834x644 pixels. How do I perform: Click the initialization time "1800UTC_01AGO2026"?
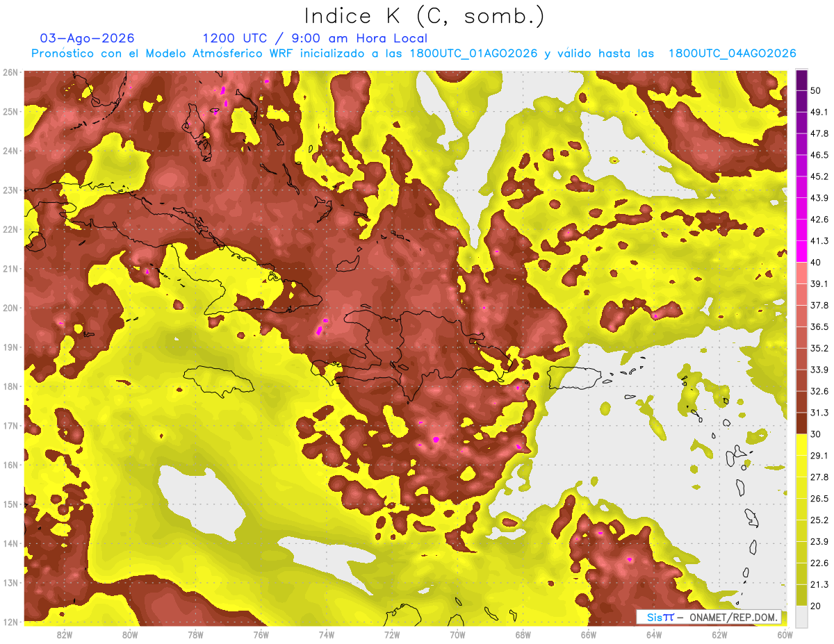click(473, 53)
